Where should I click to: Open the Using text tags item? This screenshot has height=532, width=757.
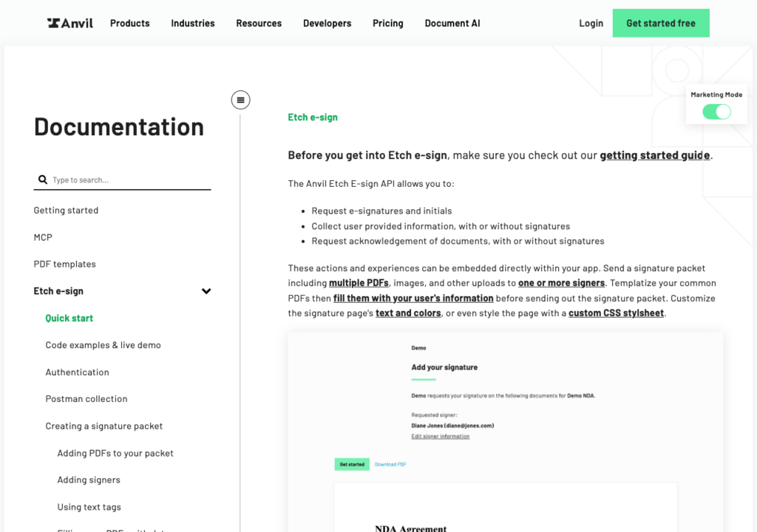click(x=89, y=507)
